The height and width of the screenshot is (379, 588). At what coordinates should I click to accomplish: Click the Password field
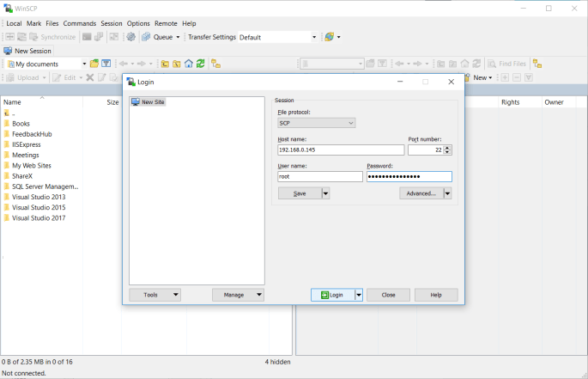[409, 176]
